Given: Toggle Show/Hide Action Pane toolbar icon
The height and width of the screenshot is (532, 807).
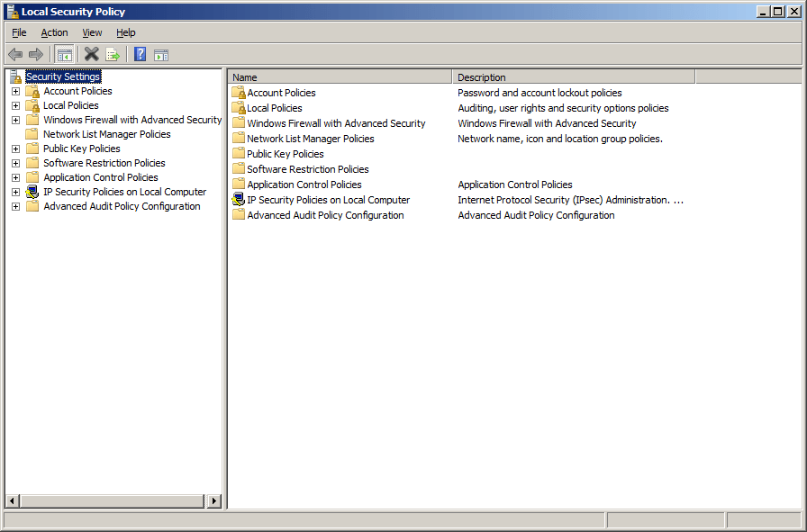Looking at the screenshot, I should pos(161,55).
